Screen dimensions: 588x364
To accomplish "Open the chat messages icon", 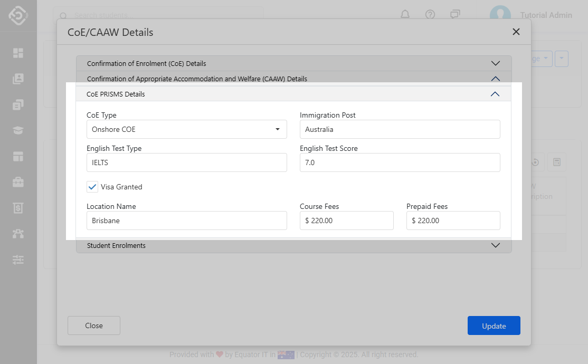I will [455, 15].
